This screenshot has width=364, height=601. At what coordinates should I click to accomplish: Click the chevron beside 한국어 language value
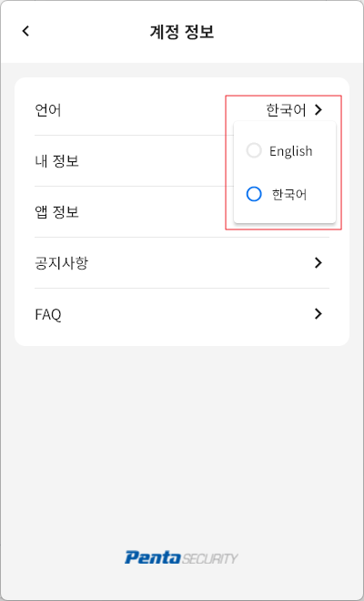(318, 110)
